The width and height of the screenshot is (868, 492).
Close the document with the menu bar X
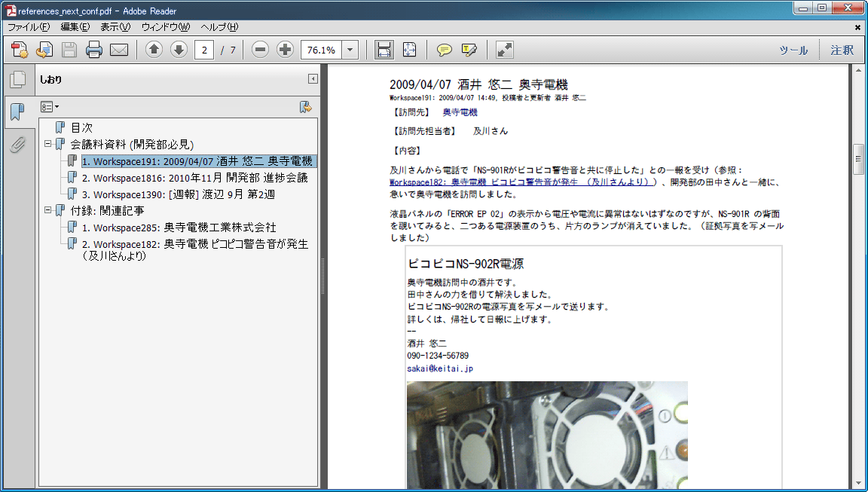pyautogui.click(x=857, y=27)
